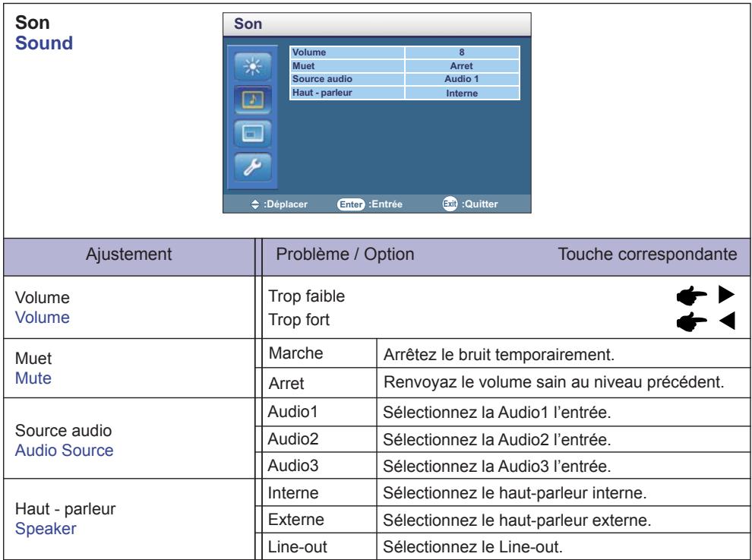Open the screen display settings icon
Screen dimensions: 752x560
253,134
